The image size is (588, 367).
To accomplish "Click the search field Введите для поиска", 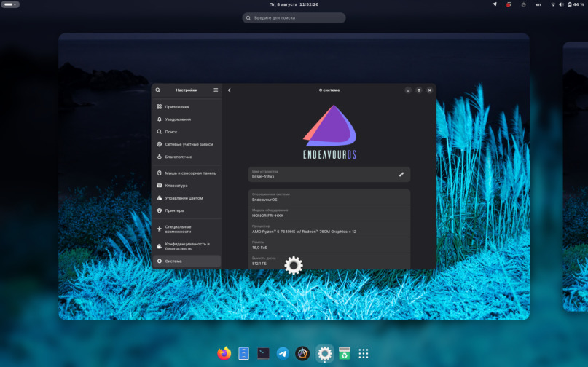I will click(294, 17).
